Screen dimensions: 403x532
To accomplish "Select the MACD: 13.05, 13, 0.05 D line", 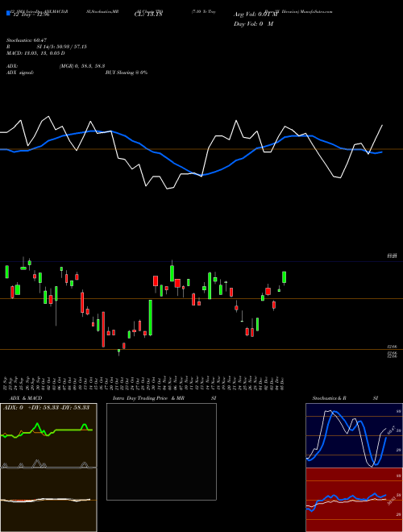I will 35,53.
